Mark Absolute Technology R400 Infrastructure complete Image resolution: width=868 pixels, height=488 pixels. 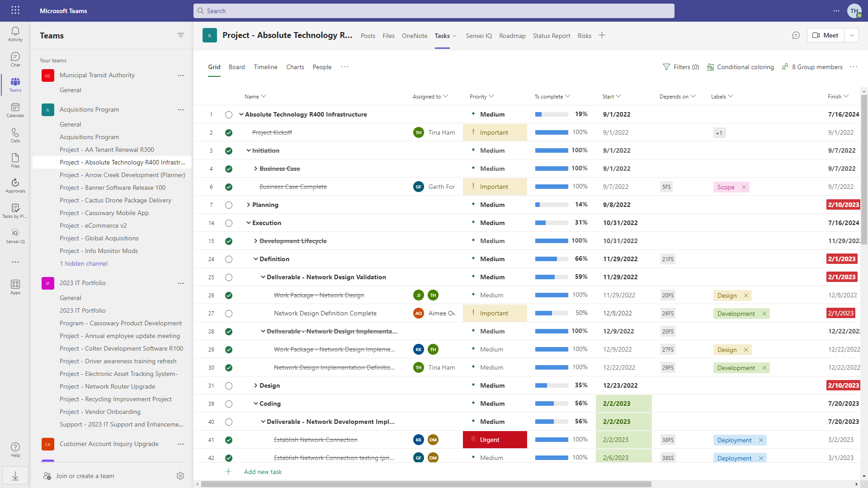point(229,115)
